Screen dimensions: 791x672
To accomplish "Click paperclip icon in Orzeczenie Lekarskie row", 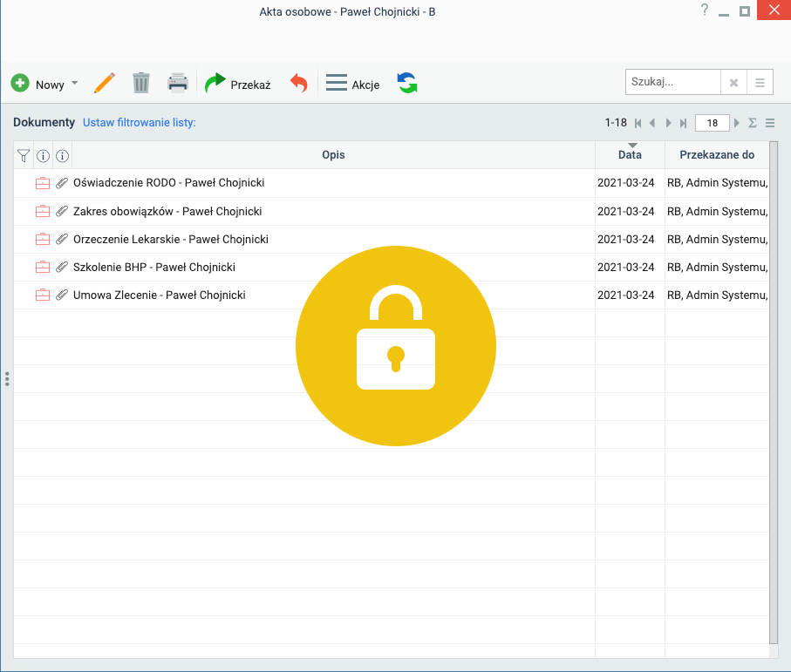I will coord(62,239).
